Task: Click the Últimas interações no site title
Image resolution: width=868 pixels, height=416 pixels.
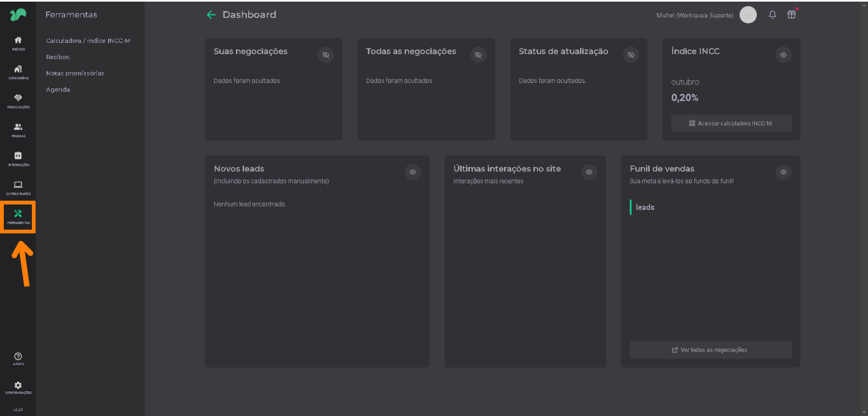Action: tap(507, 169)
